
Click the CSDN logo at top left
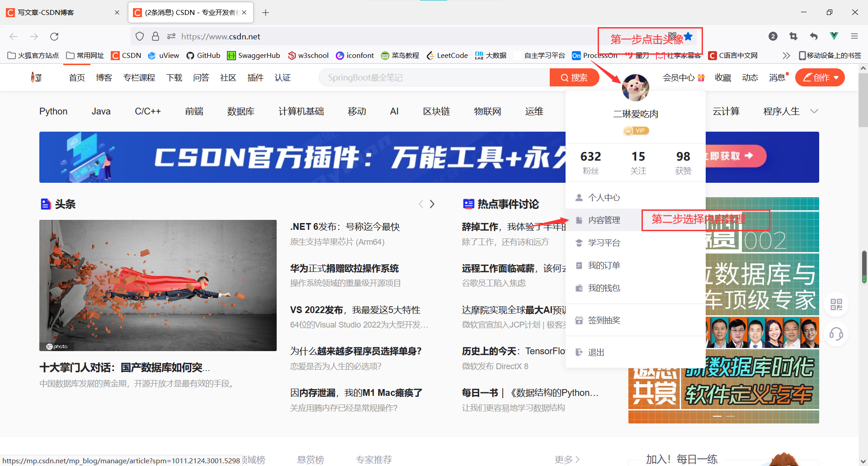(36, 77)
